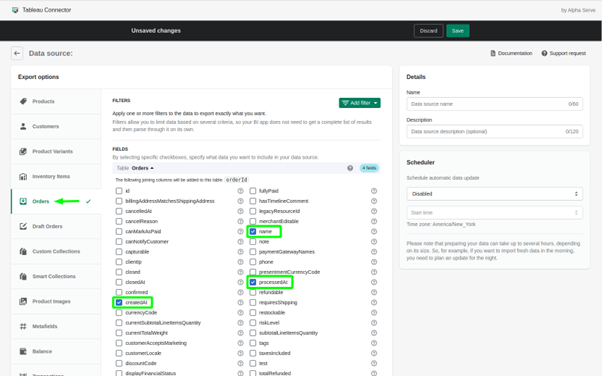Image resolution: width=602 pixels, height=376 pixels.
Task: Open the Products tag icon section
Action: (23, 101)
